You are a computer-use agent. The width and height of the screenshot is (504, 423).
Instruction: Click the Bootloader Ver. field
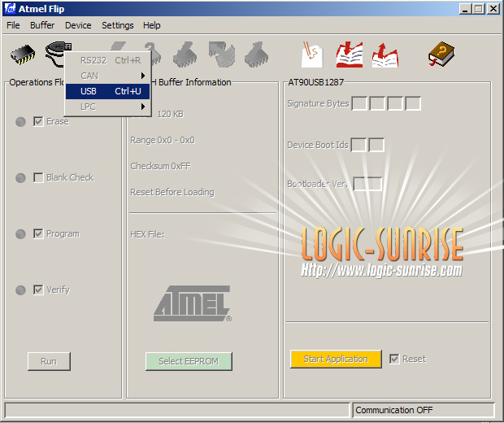point(367,184)
